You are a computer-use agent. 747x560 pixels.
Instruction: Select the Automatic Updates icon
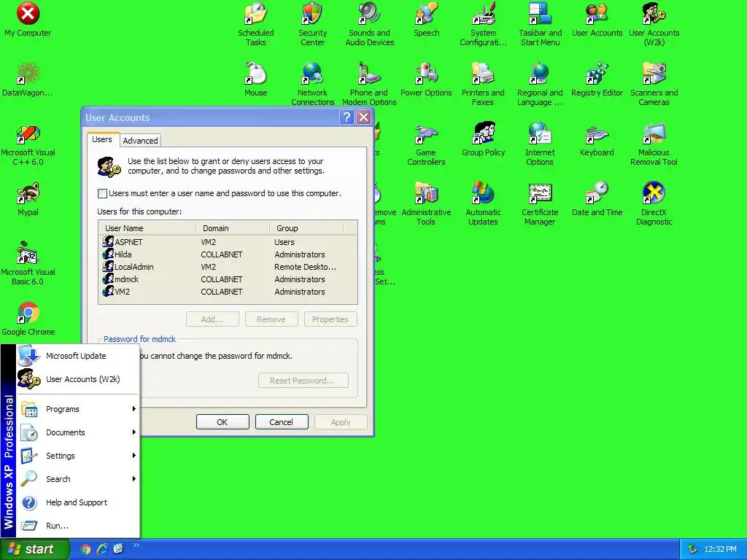point(483,203)
